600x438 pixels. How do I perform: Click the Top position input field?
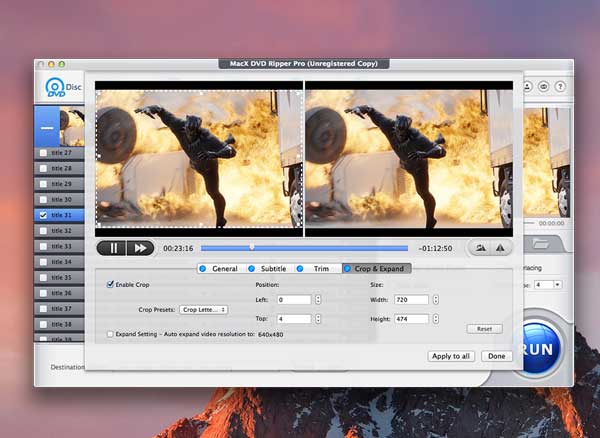click(294, 319)
